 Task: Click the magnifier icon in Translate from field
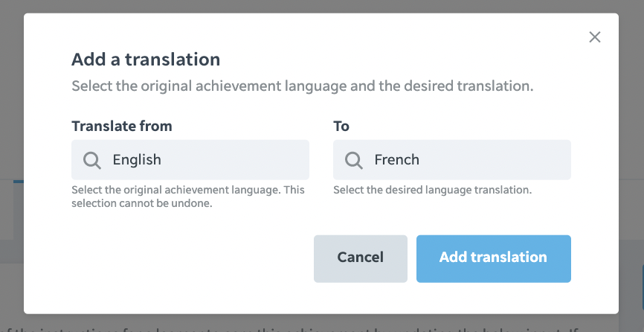click(92, 160)
